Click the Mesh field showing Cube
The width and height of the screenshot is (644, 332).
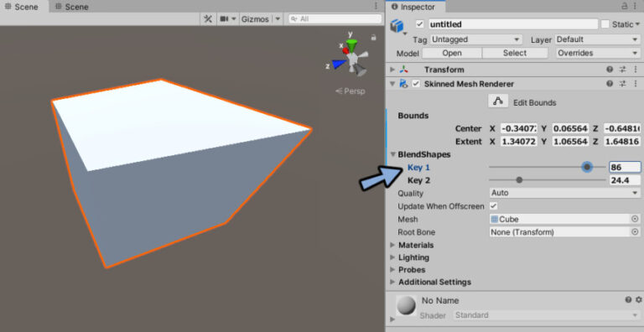coord(560,219)
